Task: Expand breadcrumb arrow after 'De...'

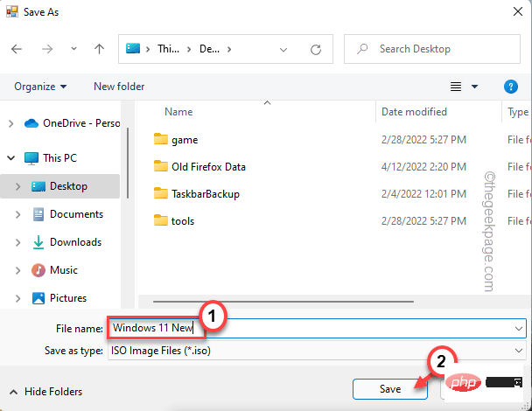Action: [x=229, y=49]
